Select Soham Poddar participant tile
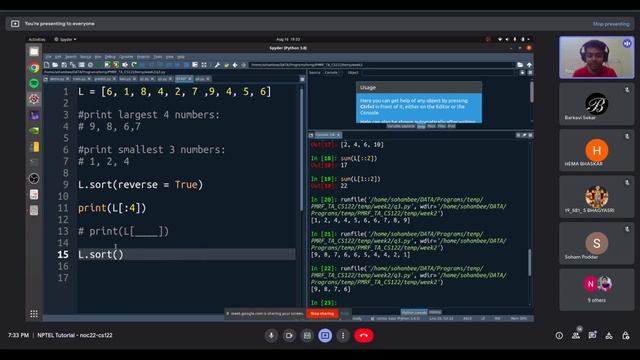 pyautogui.click(x=596, y=244)
